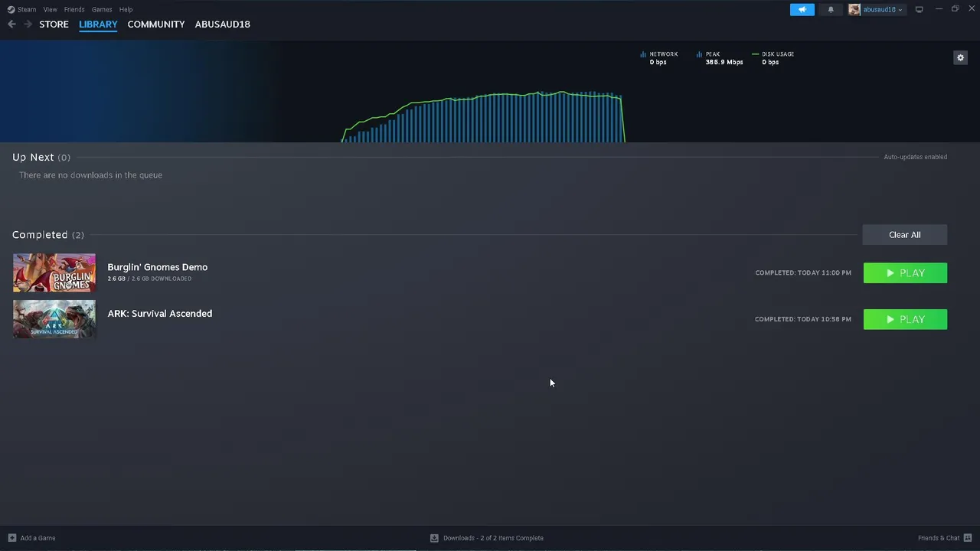
Task: Play ARK: Survival Ascended
Action: pos(905,319)
